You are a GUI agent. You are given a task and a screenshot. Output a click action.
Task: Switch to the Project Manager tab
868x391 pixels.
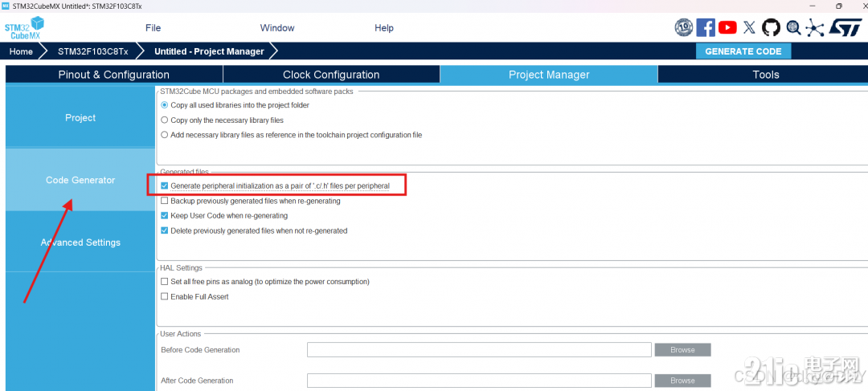coord(549,75)
